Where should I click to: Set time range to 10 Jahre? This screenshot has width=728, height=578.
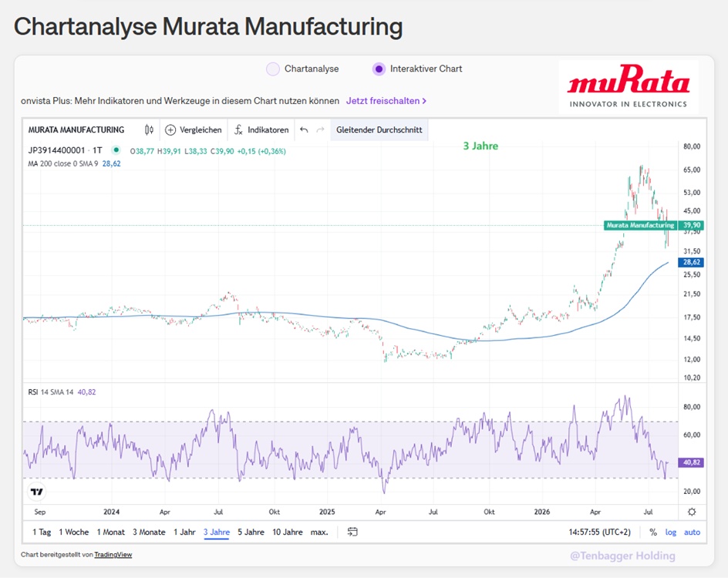click(x=288, y=532)
